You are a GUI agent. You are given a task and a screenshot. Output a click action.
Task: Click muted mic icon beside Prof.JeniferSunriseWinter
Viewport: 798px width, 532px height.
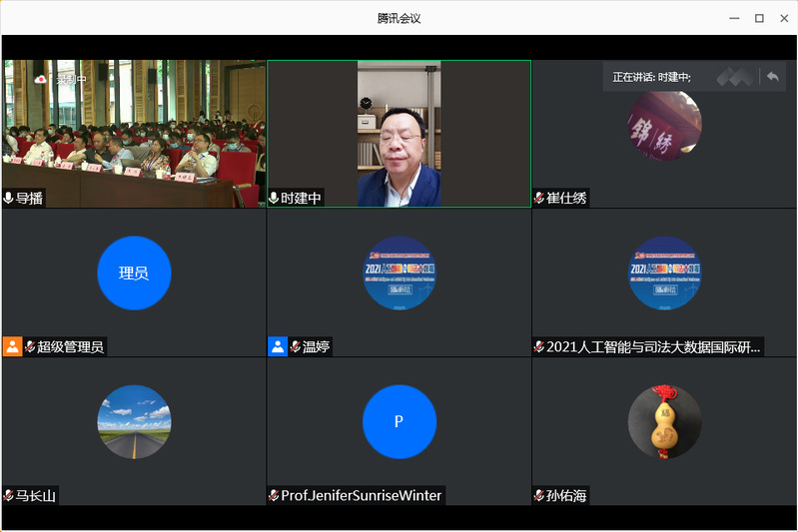coord(274,495)
